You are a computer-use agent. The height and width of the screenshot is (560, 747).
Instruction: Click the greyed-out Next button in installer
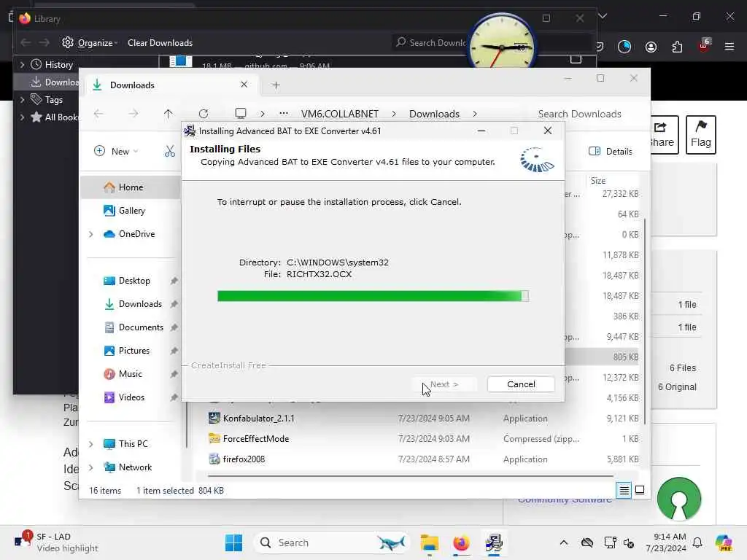444,384
